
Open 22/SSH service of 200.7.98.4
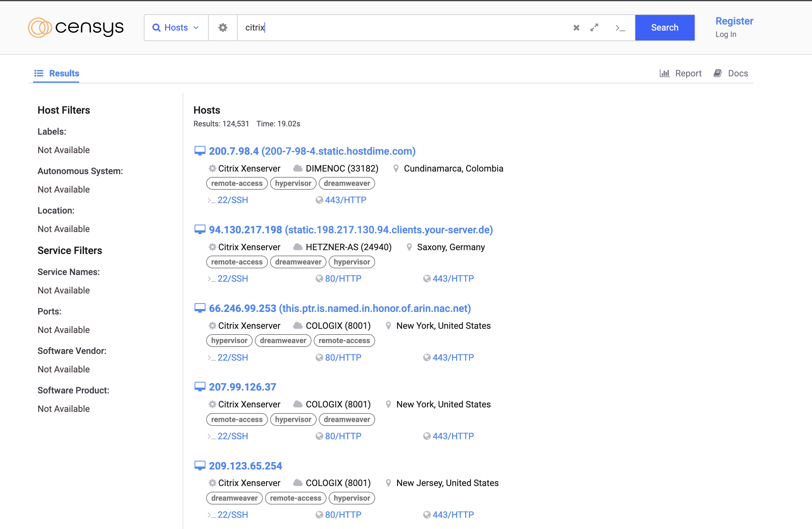233,200
